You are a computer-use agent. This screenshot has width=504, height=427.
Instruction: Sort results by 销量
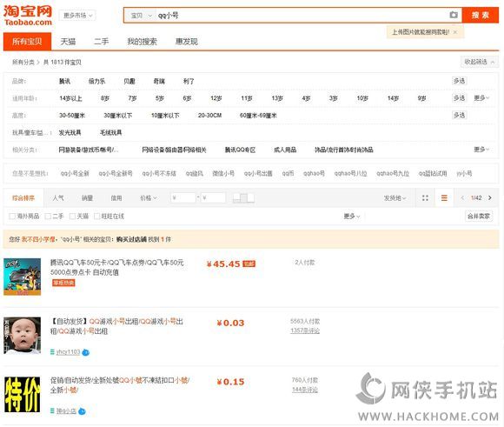(x=87, y=198)
